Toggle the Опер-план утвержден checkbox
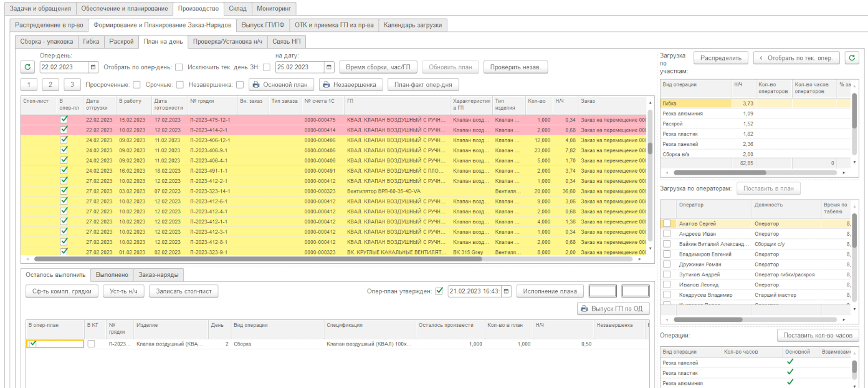Image resolution: width=868 pixels, height=388 pixels. 439,291
